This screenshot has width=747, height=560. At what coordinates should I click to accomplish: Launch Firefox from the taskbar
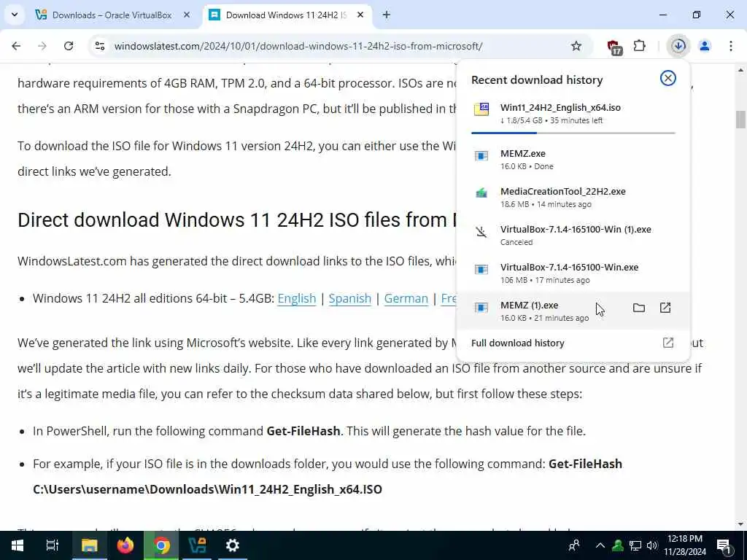click(x=125, y=545)
